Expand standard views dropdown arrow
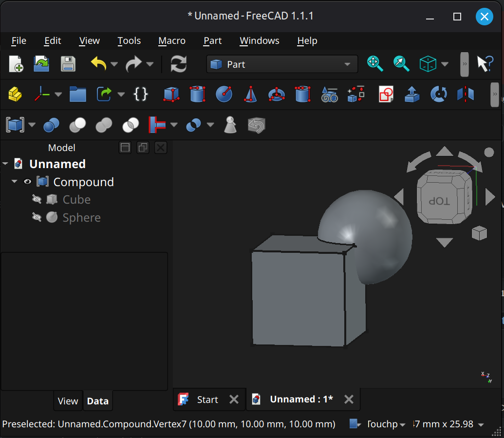The height and width of the screenshot is (438, 504). click(x=445, y=64)
